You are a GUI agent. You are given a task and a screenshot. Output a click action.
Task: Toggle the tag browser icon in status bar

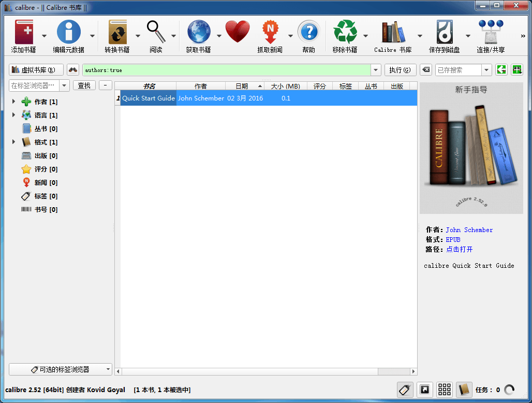click(405, 390)
